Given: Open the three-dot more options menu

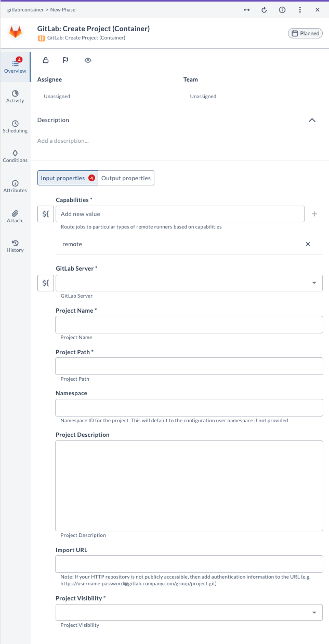Looking at the screenshot, I should click(300, 10).
